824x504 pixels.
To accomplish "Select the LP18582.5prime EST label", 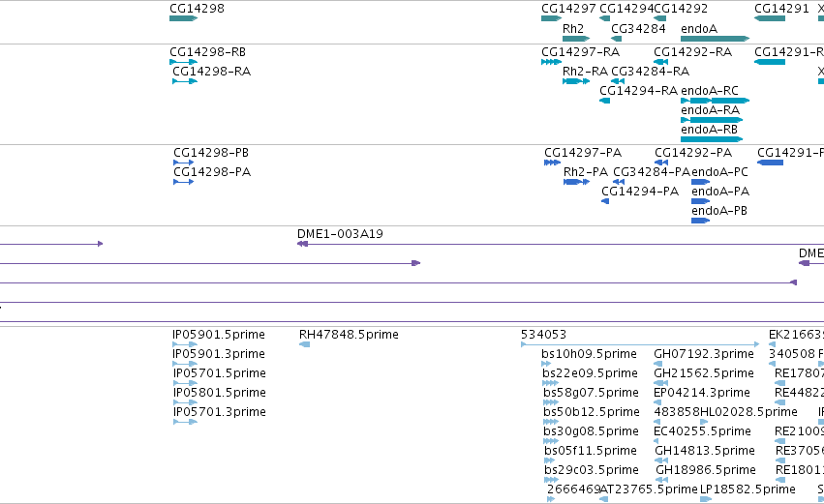I will (748, 490).
